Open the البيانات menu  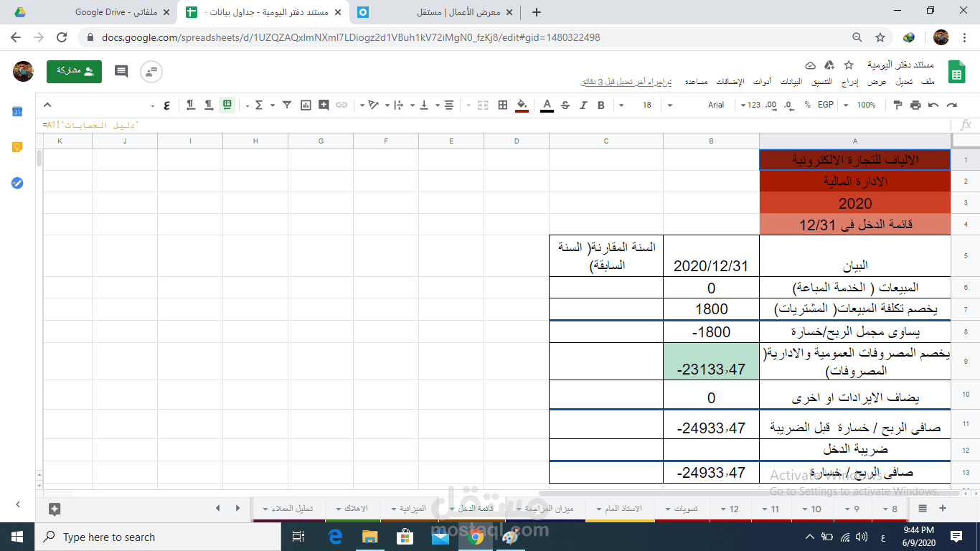point(791,82)
